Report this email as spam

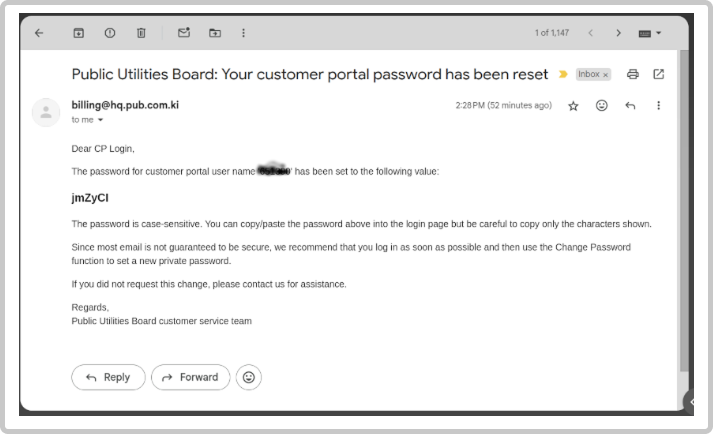click(x=110, y=33)
